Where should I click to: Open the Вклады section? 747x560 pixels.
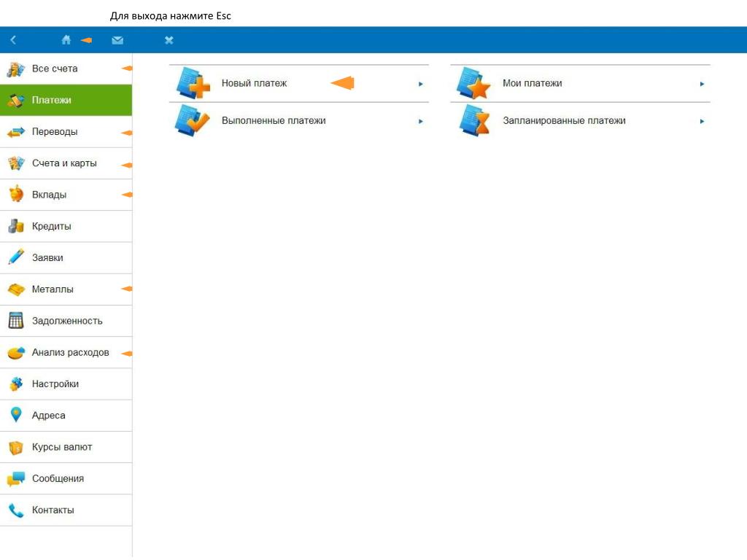[x=66, y=194]
